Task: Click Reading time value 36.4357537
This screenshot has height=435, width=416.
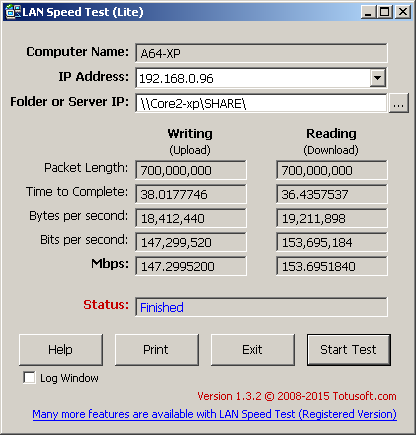Action: click(332, 194)
